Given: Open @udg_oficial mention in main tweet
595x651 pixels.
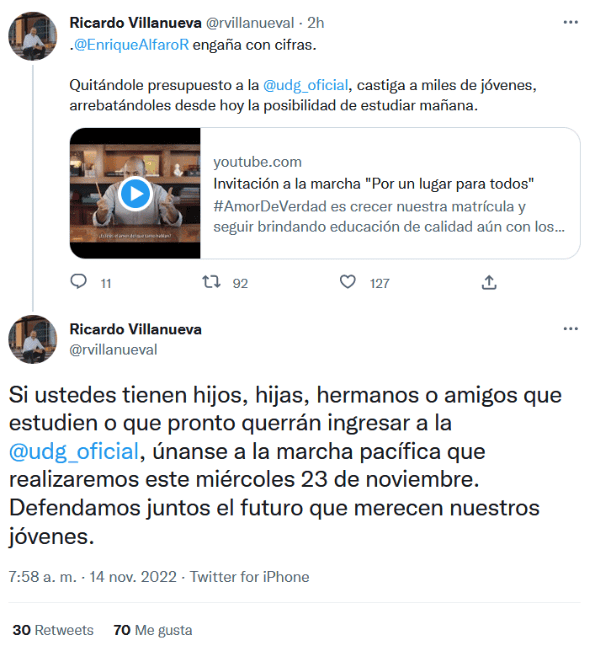Looking at the screenshot, I should pyautogui.click(x=74, y=451).
